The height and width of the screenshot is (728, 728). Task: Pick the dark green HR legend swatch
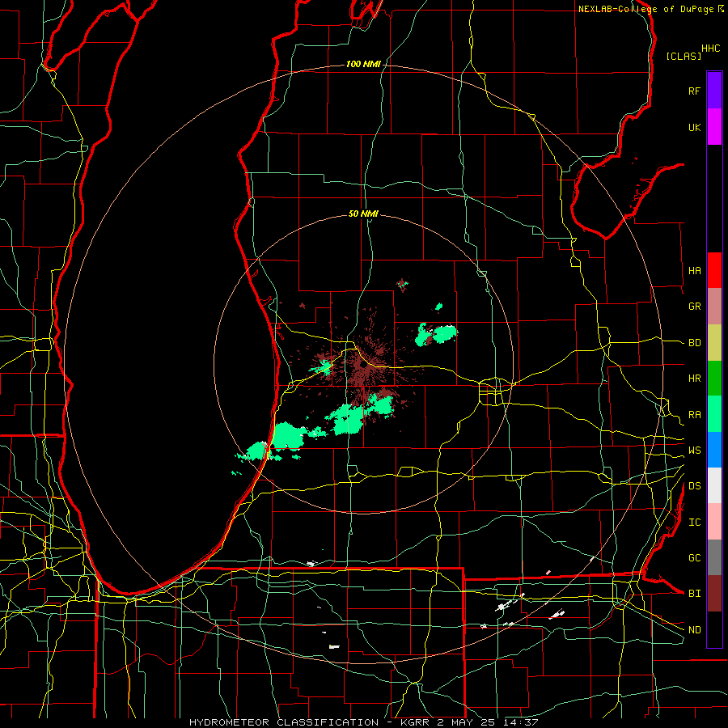[x=714, y=378]
